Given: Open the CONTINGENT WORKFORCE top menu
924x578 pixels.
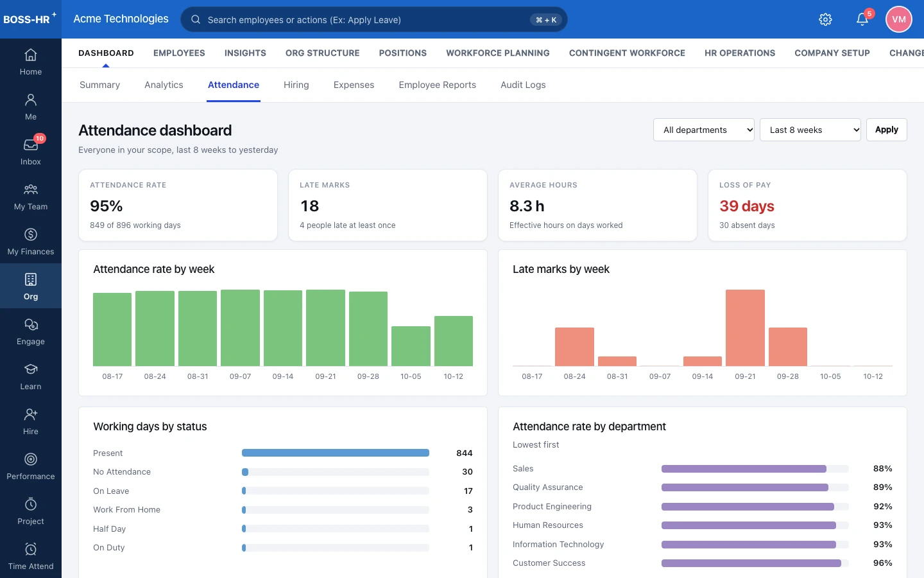Looking at the screenshot, I should click(x=627, y=53).
